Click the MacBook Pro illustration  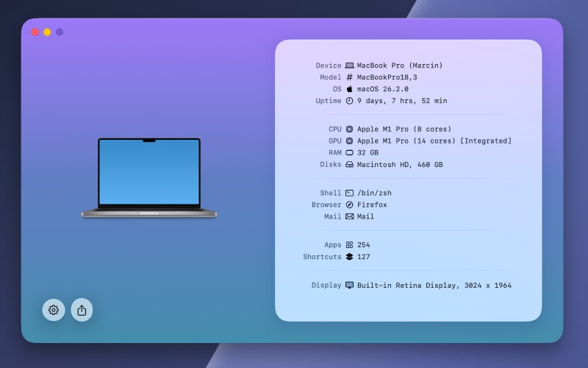point(149,178)
